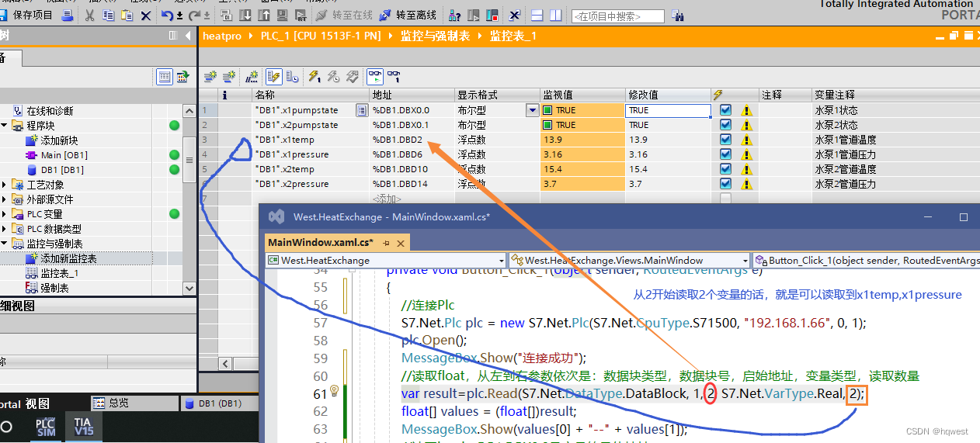Click the Monitor all glasses icon

pos(375,76)
